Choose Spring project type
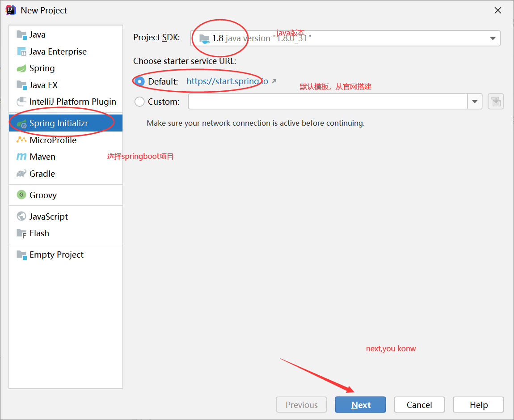This screenshot has width=514, height=420. [x=66, y=68]
